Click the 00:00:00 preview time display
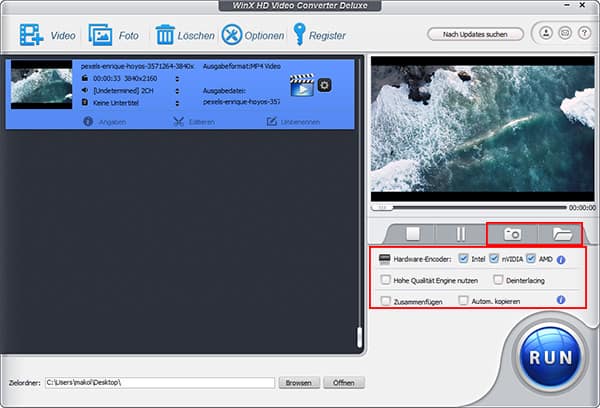This screenshot has height=408, width=600. pos(582,207)
